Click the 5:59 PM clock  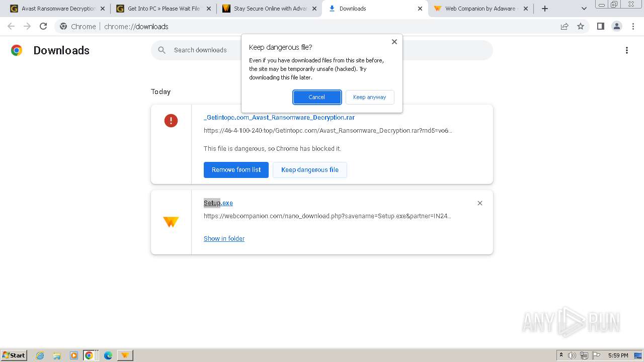pos(618,355)
